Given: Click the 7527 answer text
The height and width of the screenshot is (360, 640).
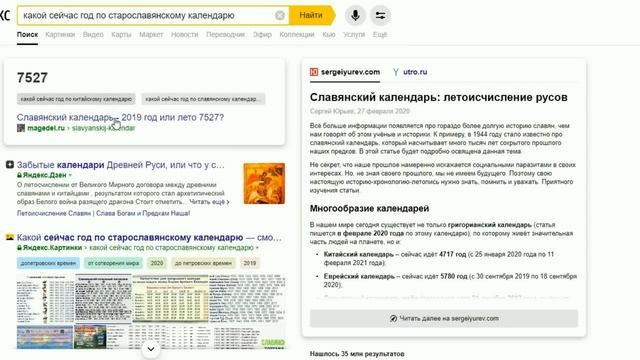Looking at the screenshot, I should 32,78.
